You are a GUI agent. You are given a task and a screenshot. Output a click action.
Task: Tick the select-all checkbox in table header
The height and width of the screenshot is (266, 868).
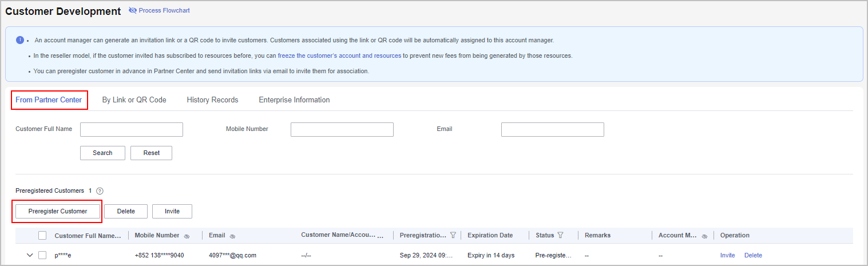pyautogui.click(x=42, y=235)
